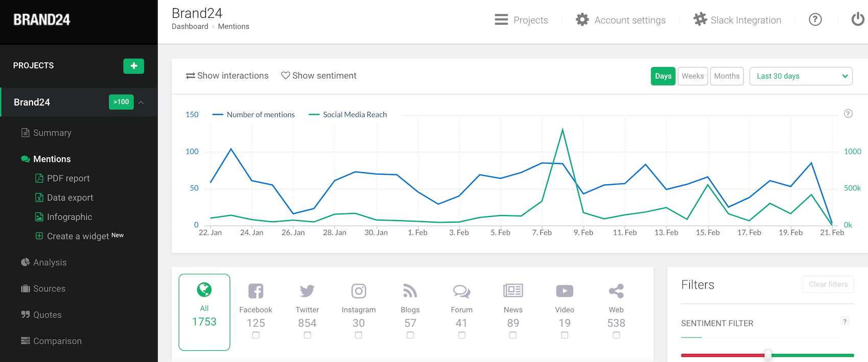Click the Data export spreadsheet icon
The image size is (868, 362).
pyautogui.click(x=39, y=198)
